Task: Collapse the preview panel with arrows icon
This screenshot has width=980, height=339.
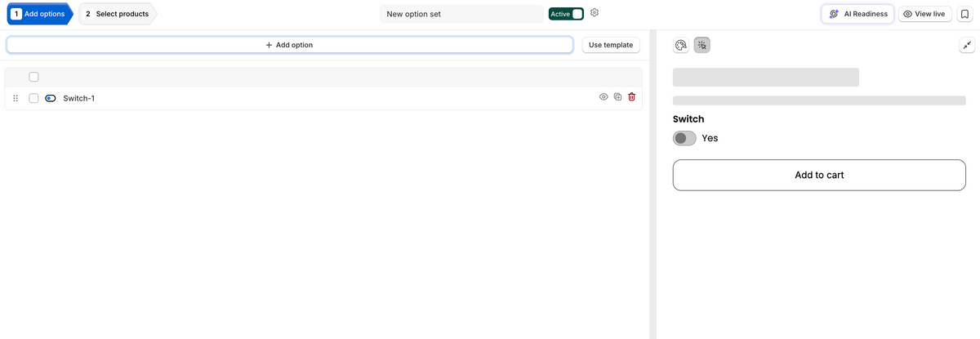Action: click(966, 46)
